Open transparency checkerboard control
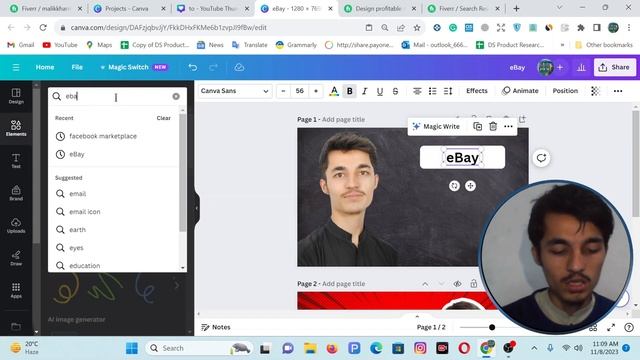This screenshot has height=360, width=640. (x=596, y=91)
